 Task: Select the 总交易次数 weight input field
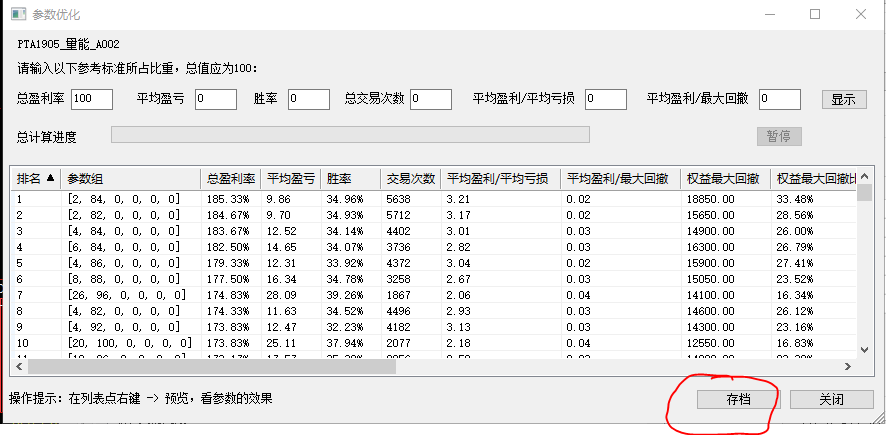pos(430,99)
